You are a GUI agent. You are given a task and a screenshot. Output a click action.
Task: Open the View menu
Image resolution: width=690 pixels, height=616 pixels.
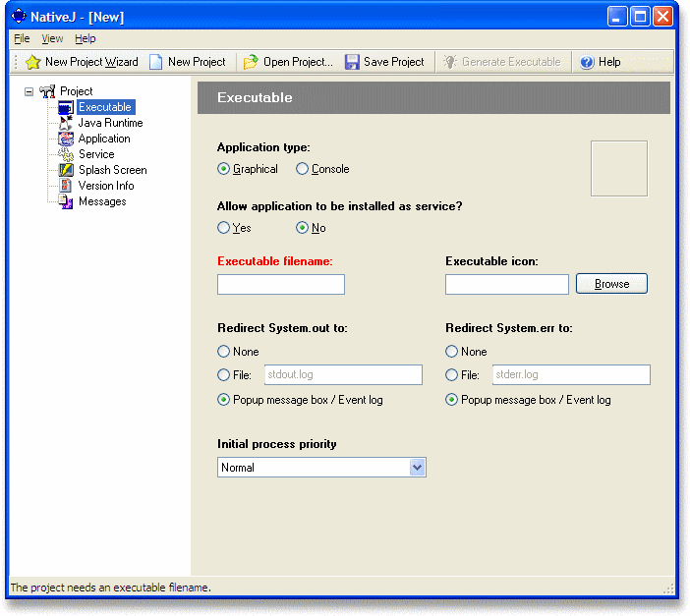click(52, 38)
